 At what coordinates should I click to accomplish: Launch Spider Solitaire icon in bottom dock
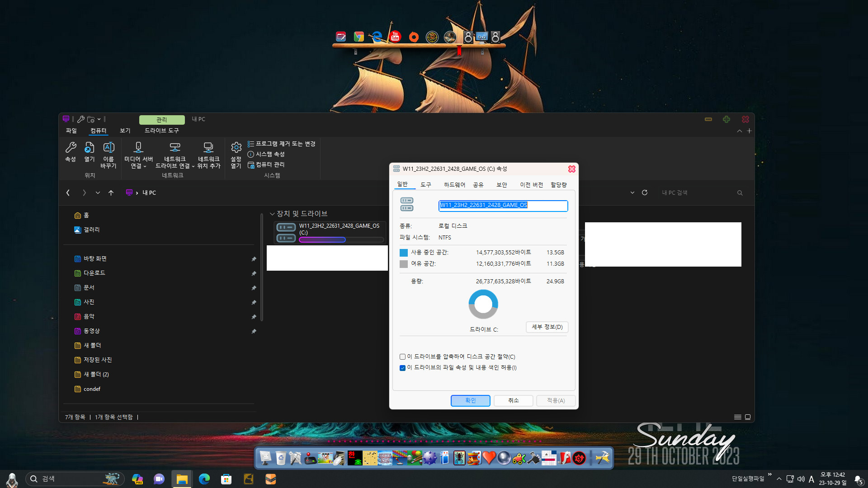point(459,458)
